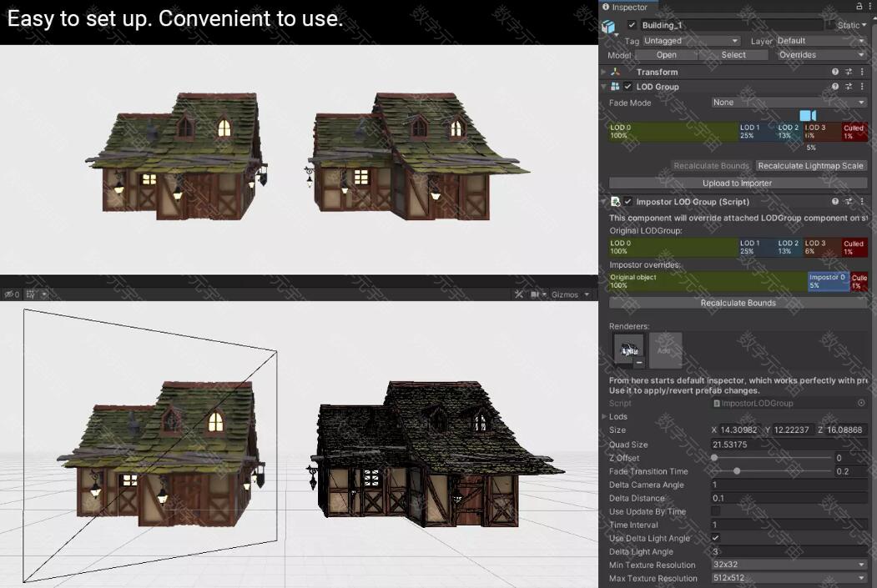
Task: Click the LOD camera marker icon
Action: click(807, 115)
